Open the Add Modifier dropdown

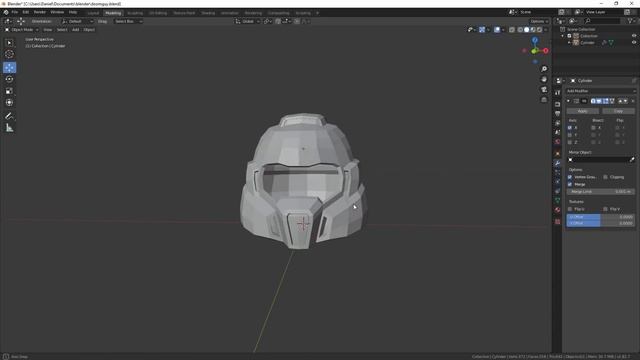[600, 91]
